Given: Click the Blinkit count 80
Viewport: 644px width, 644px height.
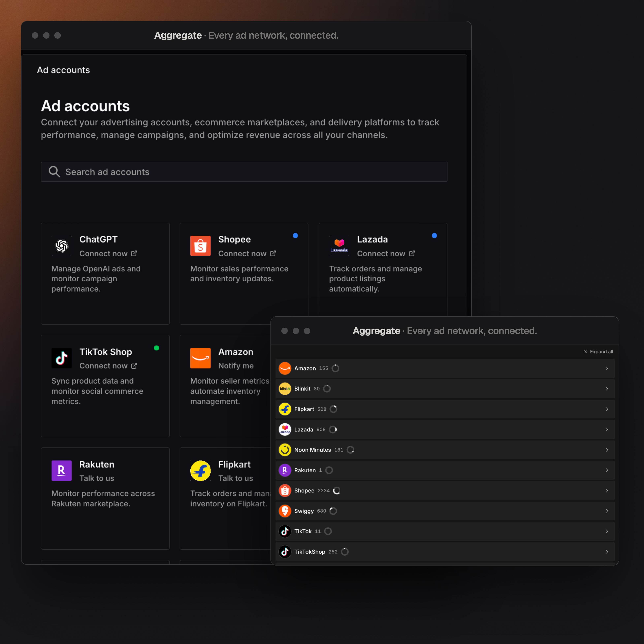Looking at the screenshot, I should tap(317, 389).
